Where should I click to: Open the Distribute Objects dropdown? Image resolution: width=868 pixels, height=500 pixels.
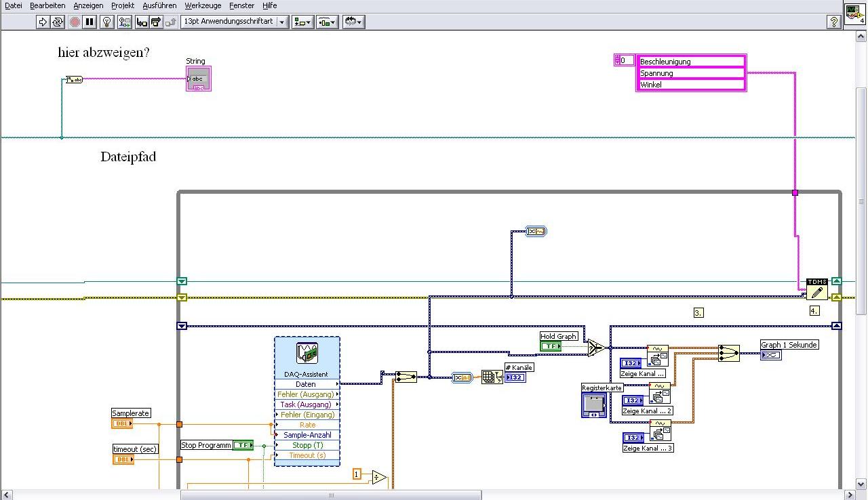pyautogui.click(x=328, y=22)
